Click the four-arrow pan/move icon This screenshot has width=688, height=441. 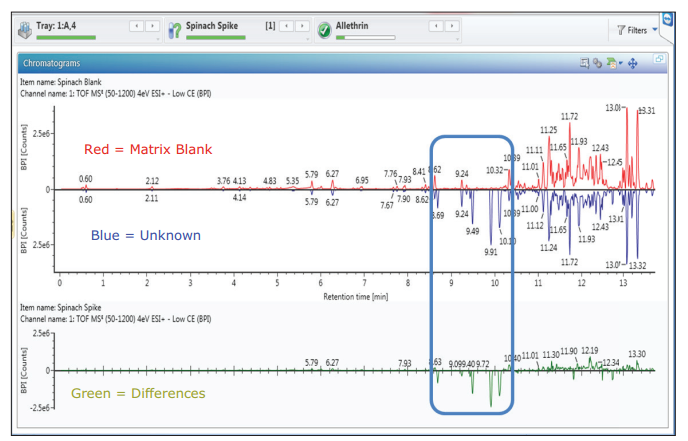coord(633,64)
